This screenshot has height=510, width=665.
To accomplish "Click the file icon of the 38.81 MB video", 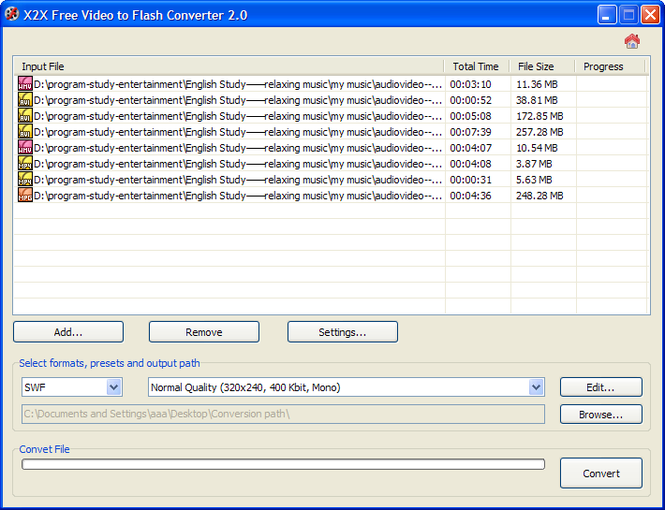I will 25,101.
